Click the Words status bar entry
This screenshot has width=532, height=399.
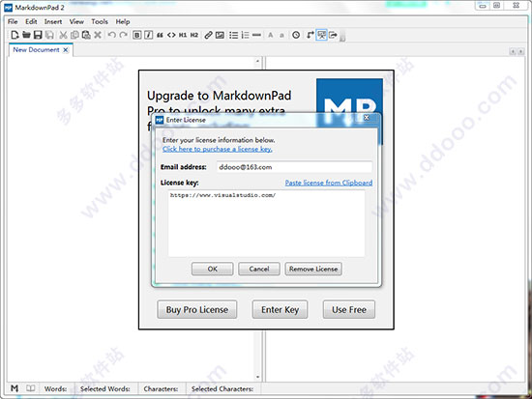[55, 388]
